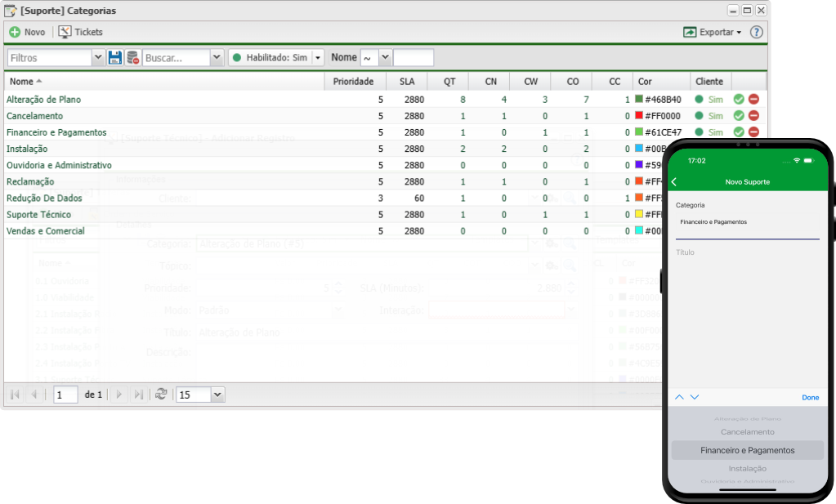Image resolution: width=836 pixels, height=504 pixels.
Task: Open the Exportar menu
Action: 712,32
